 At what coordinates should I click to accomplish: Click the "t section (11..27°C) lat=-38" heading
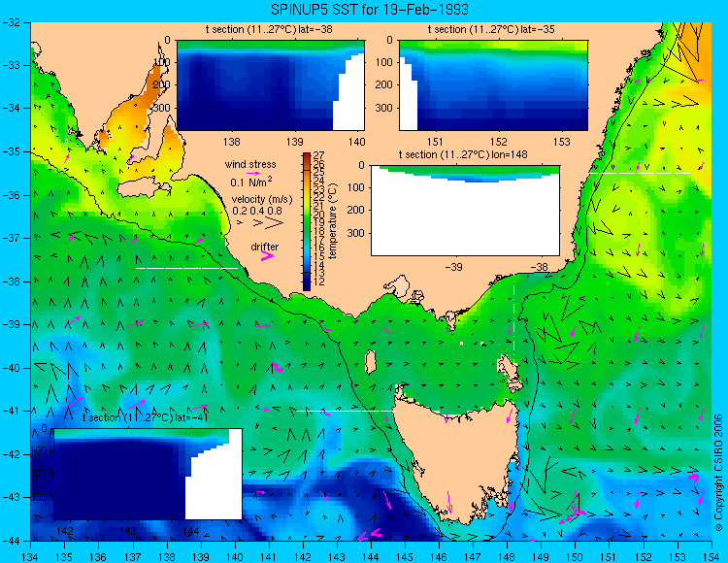click(269, 29)
